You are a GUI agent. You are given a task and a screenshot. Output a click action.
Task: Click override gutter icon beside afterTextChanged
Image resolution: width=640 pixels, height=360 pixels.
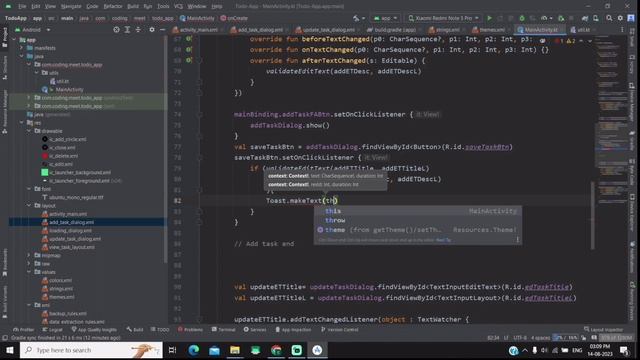(x=189, y=60)
